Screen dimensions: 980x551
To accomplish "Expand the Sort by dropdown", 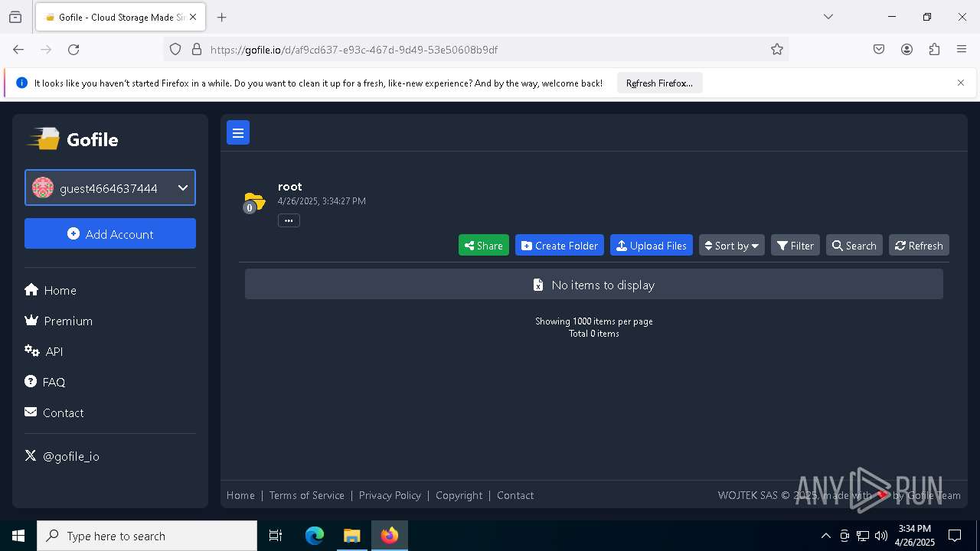I will pos(732,246).
